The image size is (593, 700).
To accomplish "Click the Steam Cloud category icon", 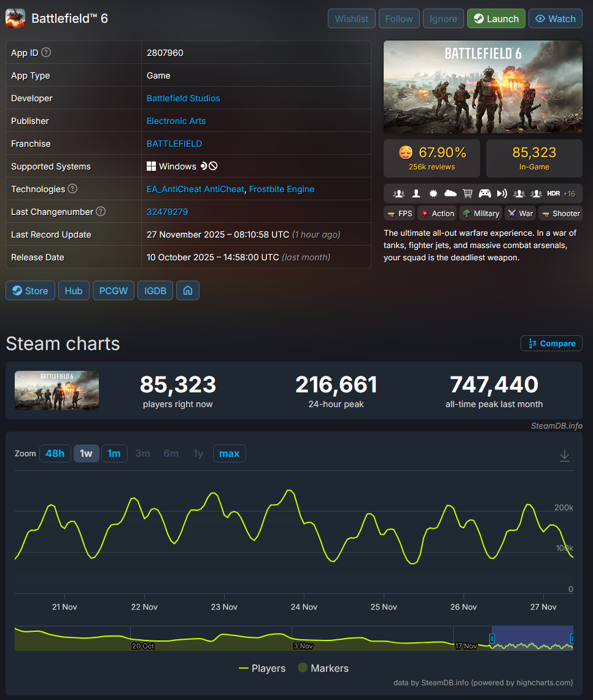I will (450, 193).
